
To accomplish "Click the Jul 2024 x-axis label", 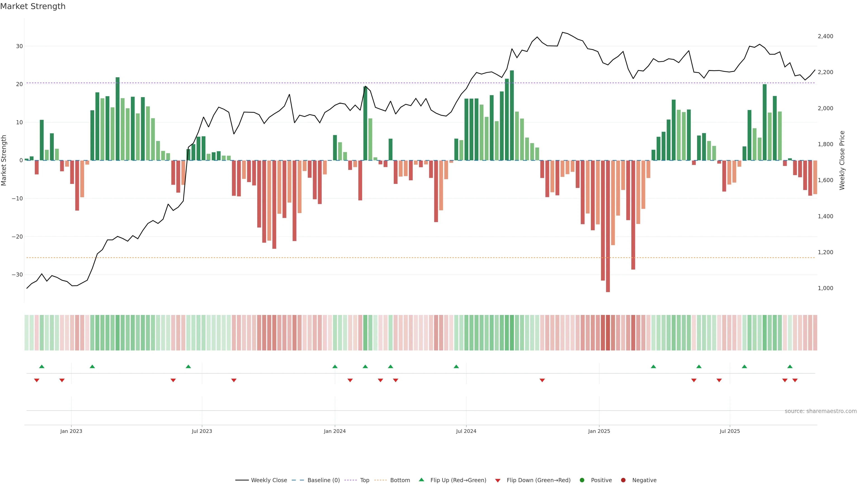I will (466, 431).
